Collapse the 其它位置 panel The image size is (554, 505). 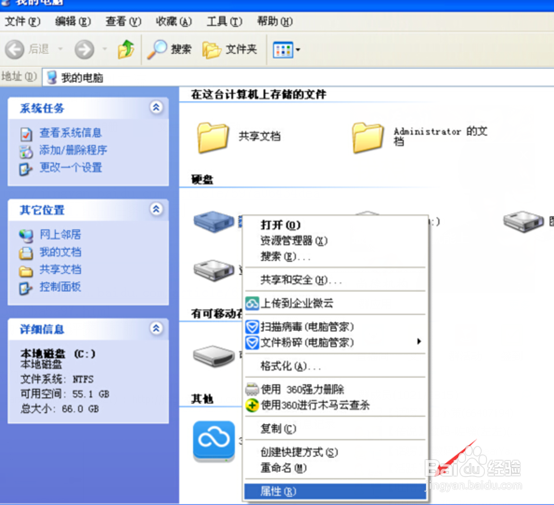pos(156,209)
